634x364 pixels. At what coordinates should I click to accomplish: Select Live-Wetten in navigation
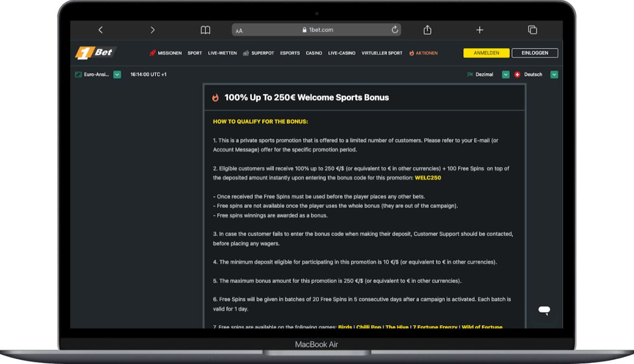[222, 53]
